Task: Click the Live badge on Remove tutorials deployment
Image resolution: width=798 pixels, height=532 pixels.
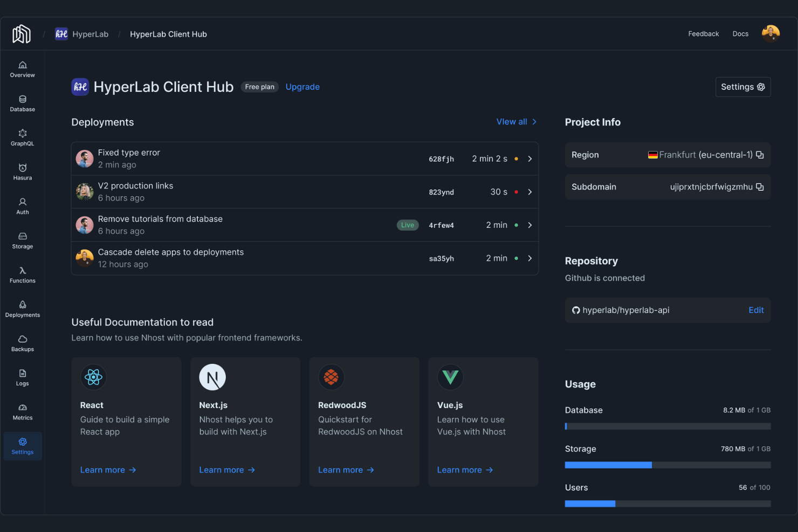Action: (x=408, y=225)
